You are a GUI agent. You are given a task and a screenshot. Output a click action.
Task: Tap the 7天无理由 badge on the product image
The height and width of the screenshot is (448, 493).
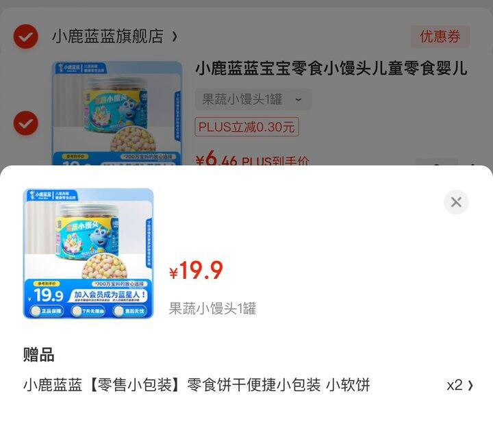click(88, 311)
